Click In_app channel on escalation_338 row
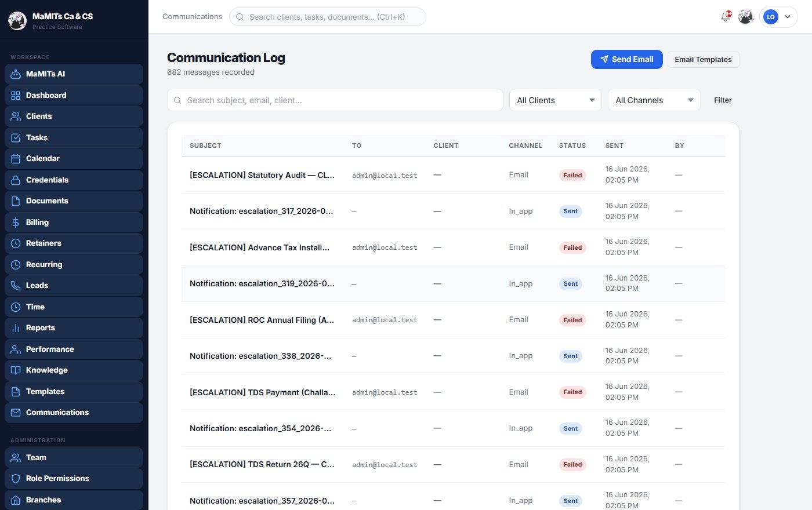Image resolution: width=812 pixels, height=510 pixels. [521, 356]
